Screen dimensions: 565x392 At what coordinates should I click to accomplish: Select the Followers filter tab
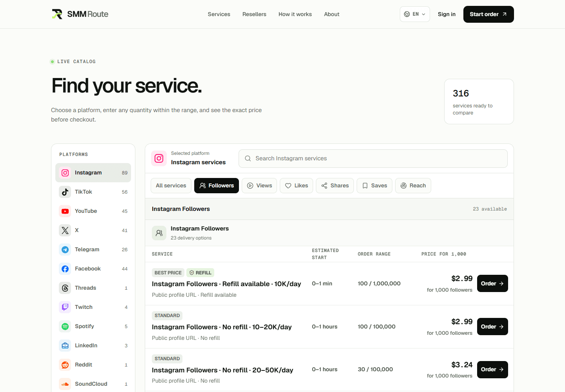[217, 186]
